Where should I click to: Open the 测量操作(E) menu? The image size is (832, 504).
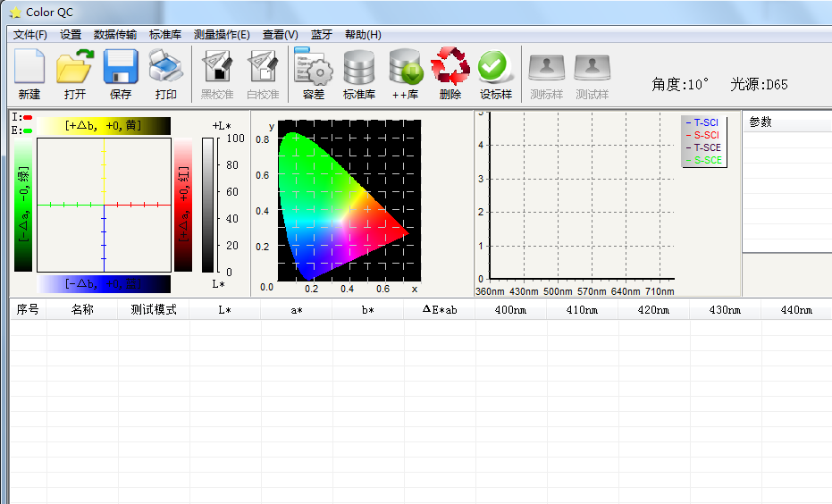[x=222, y=35]
